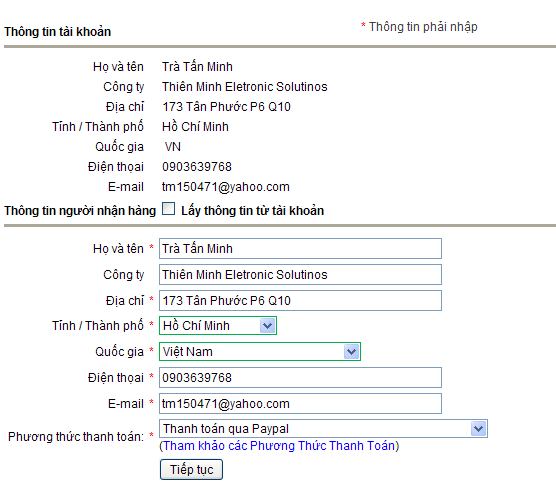Click the 'Thông tin người nhận hàng' heading

80,211
